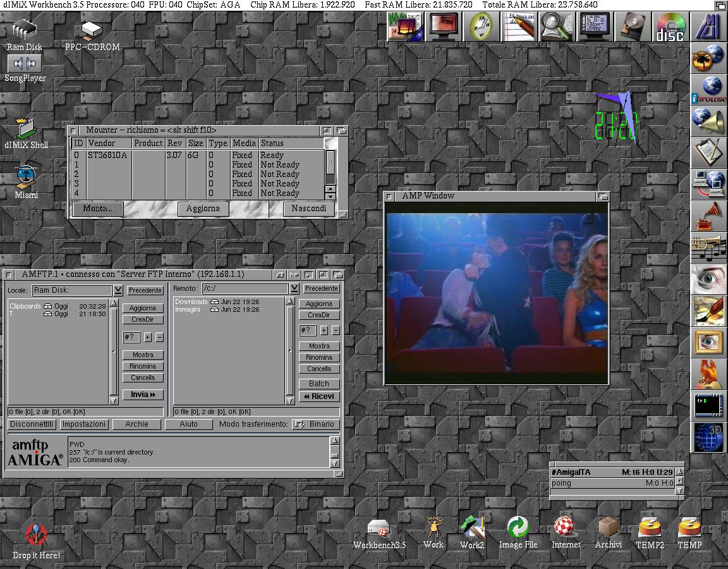Screen dimensions: 728x569
Task: Click CreaDir in the local panel
Action: tap(143, 319)
